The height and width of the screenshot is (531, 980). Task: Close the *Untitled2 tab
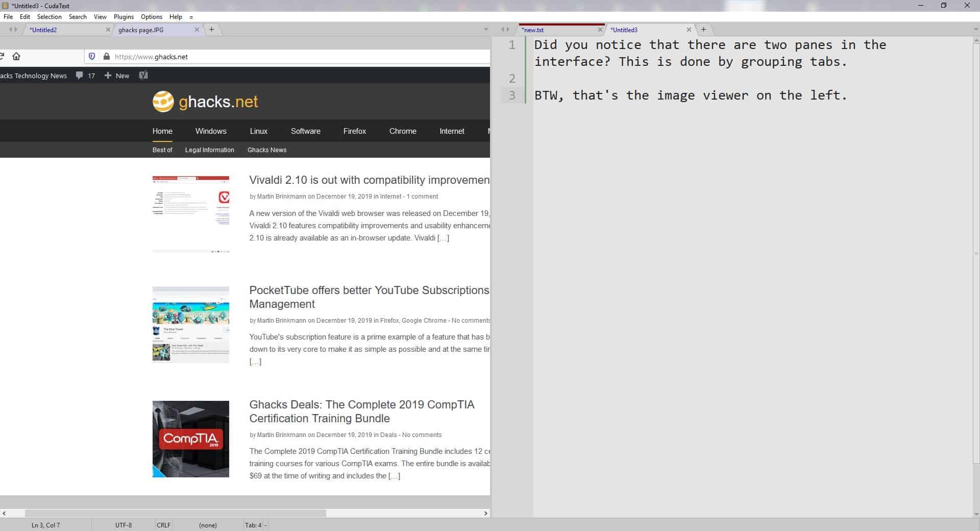pyautogui.click(x=108, y=30)
